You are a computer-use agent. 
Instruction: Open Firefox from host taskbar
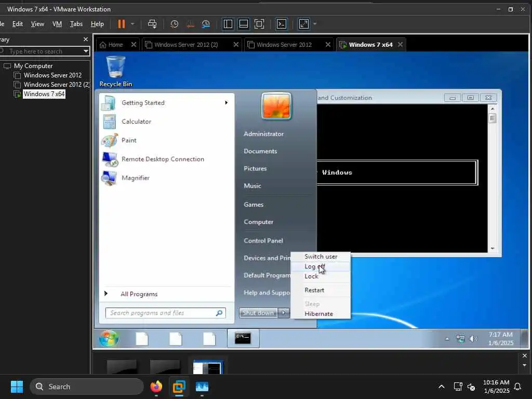pos(156,387)
